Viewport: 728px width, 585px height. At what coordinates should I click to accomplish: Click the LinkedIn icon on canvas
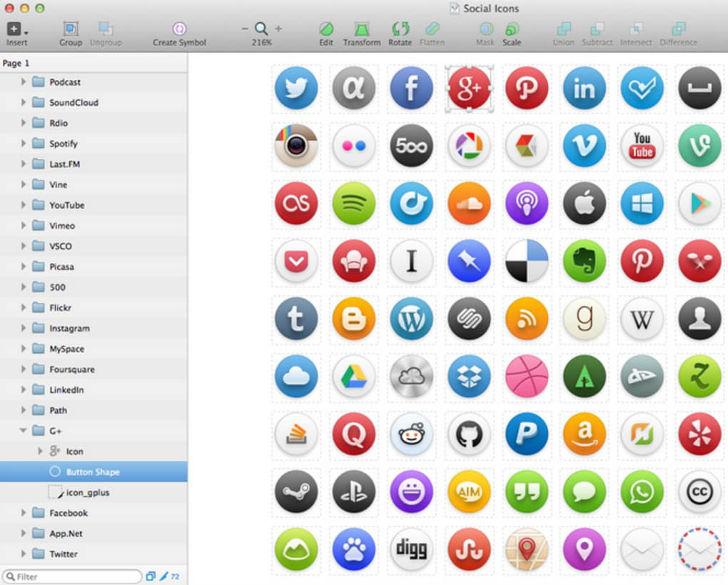[x=584, y=88]
